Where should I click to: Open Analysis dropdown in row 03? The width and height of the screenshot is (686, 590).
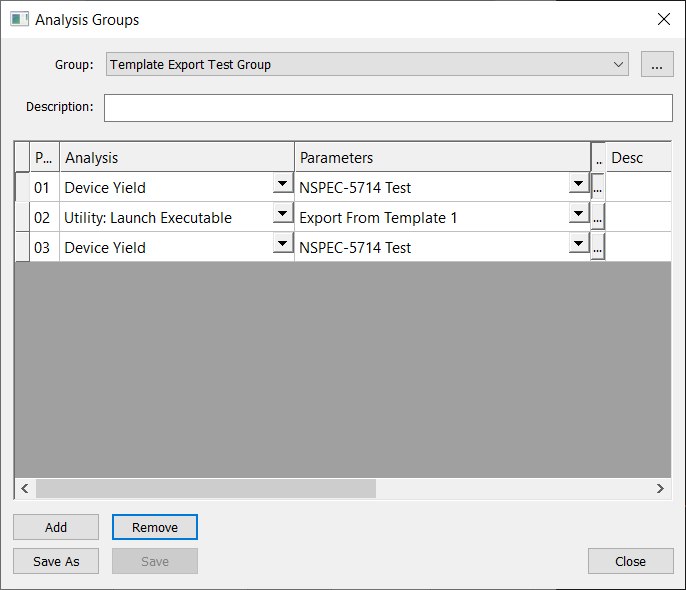283,246
